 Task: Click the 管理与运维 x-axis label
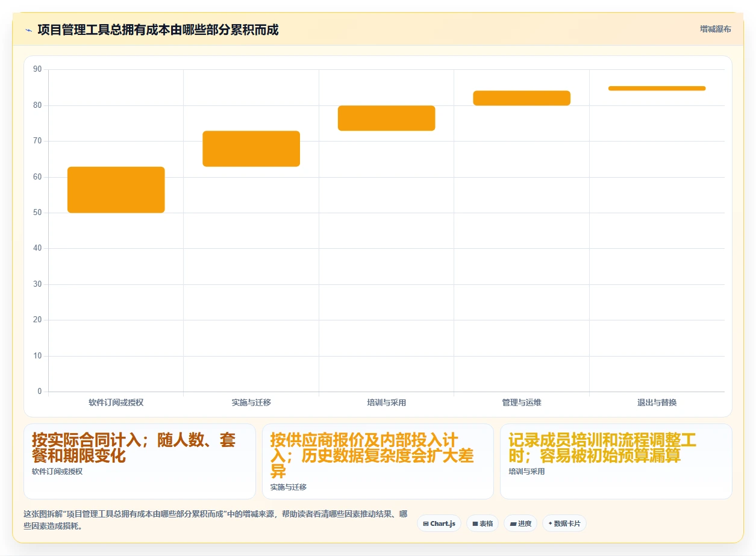tap(522, 402)
